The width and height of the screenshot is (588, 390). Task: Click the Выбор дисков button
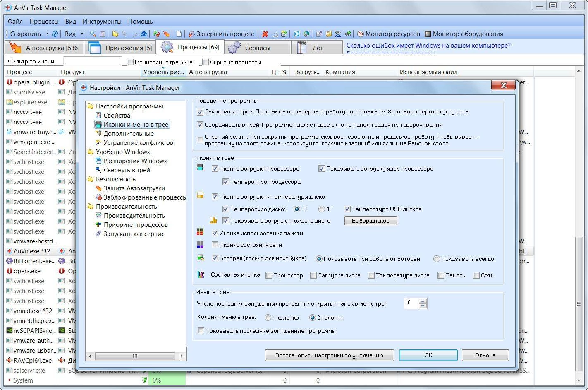click(370, 221)
